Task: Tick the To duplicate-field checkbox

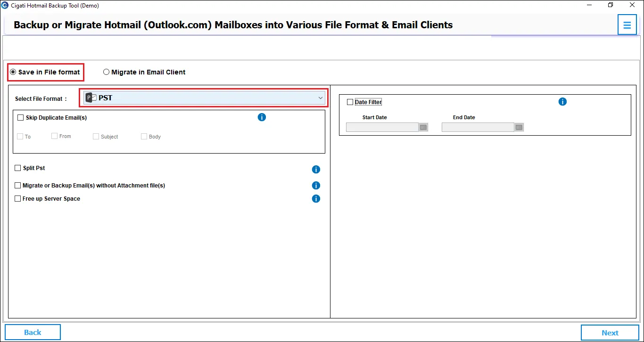Action: (x=20, y=136)
